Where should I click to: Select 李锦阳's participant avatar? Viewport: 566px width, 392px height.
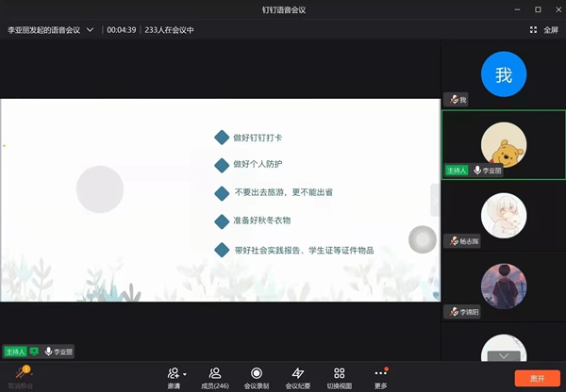point(504,285)
